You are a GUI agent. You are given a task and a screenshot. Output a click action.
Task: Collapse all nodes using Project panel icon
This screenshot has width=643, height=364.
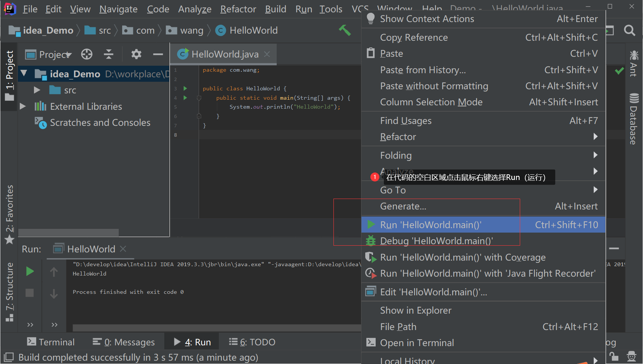(109, 54)
